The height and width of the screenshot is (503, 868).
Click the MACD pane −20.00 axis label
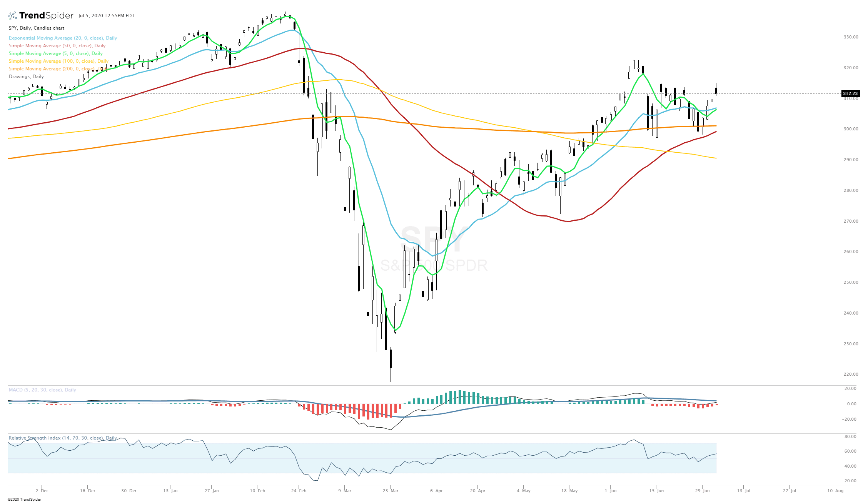coord(849,419)
